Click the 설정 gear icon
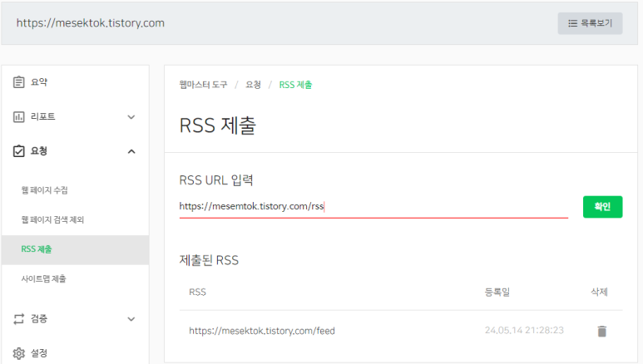 coord(19,353)
